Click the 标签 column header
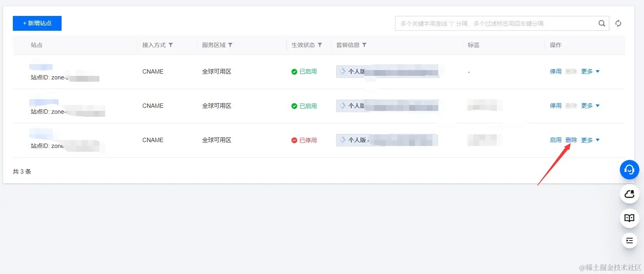The image size is (644, 274). [x=474, y=45]
